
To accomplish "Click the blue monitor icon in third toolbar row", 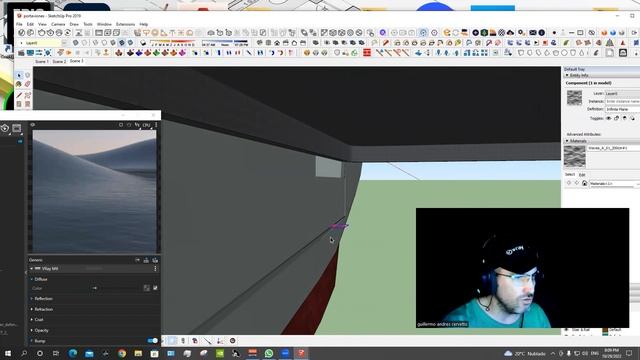I will coord(30,53).
